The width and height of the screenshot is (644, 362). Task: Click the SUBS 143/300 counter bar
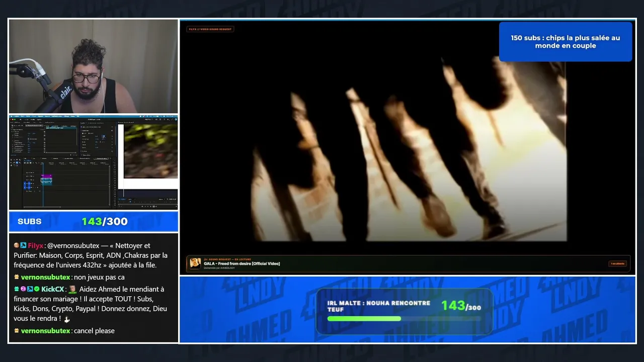94,221
